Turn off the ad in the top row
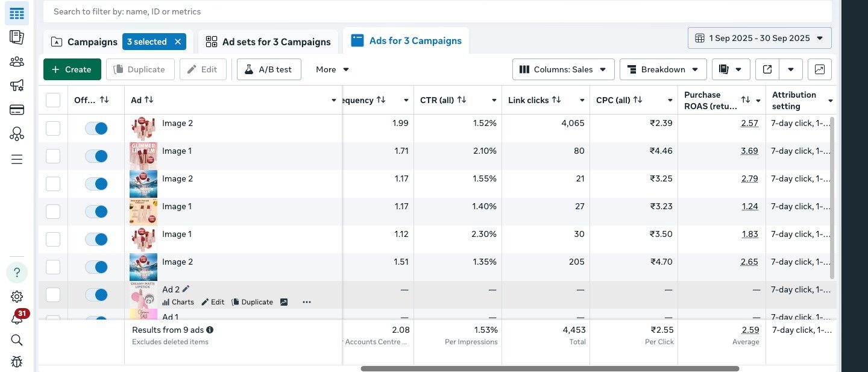The image size is (868, 372). click(96, 128)
